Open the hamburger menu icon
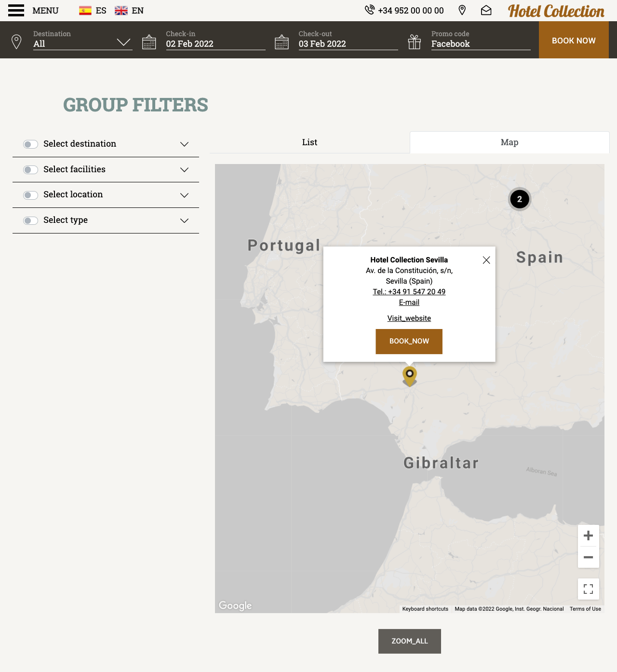 click(16, 11)
